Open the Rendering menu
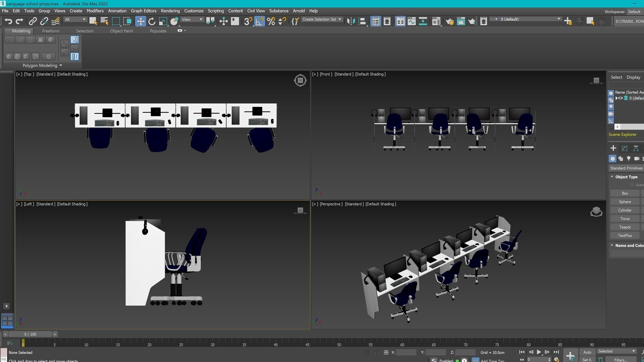 tap(170, 11)
